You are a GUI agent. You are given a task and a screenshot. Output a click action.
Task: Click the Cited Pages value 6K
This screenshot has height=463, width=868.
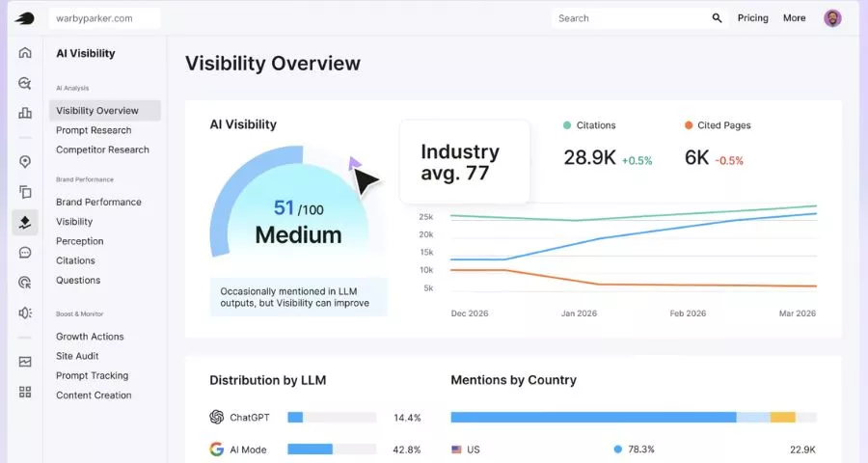point(697,158)
